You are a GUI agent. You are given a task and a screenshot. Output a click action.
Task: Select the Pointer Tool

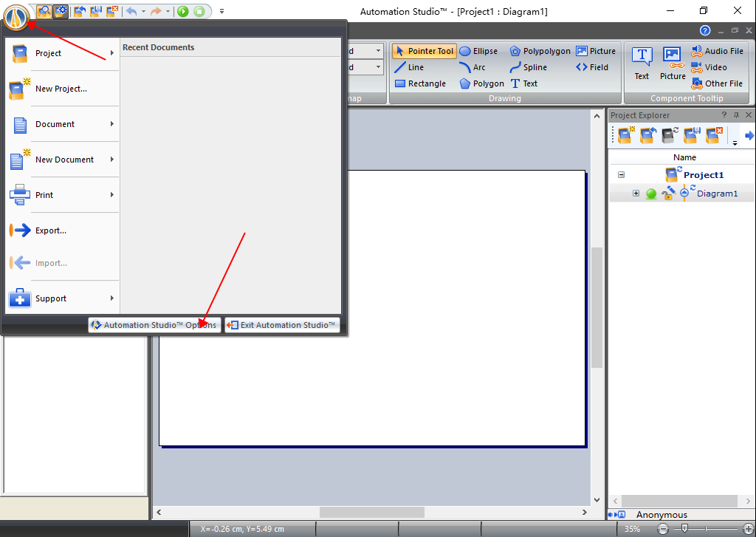[x=425, y=51]
